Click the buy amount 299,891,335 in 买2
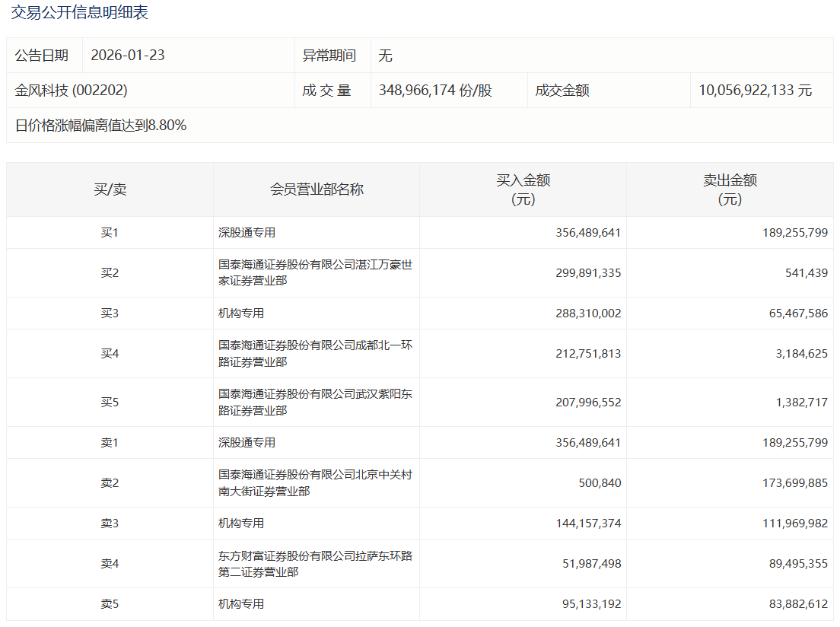The height and width of the screenshot is (627, 840). coord(588,273)
